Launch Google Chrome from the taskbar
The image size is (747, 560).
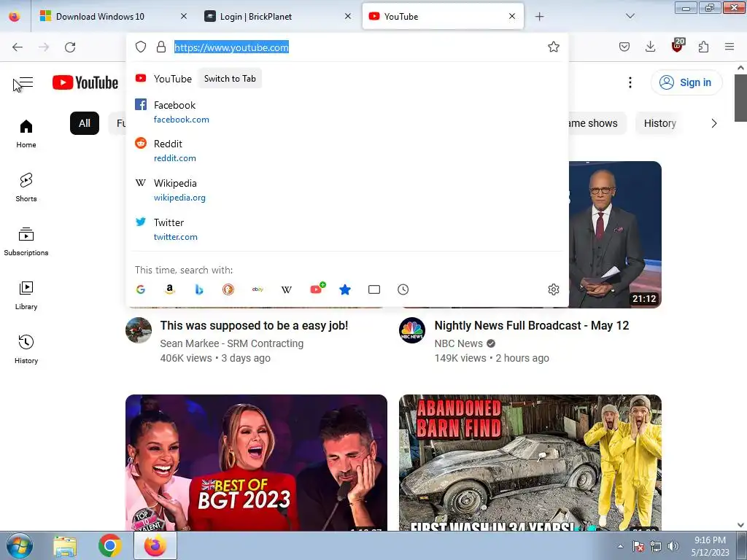click(x=110, y=545)
